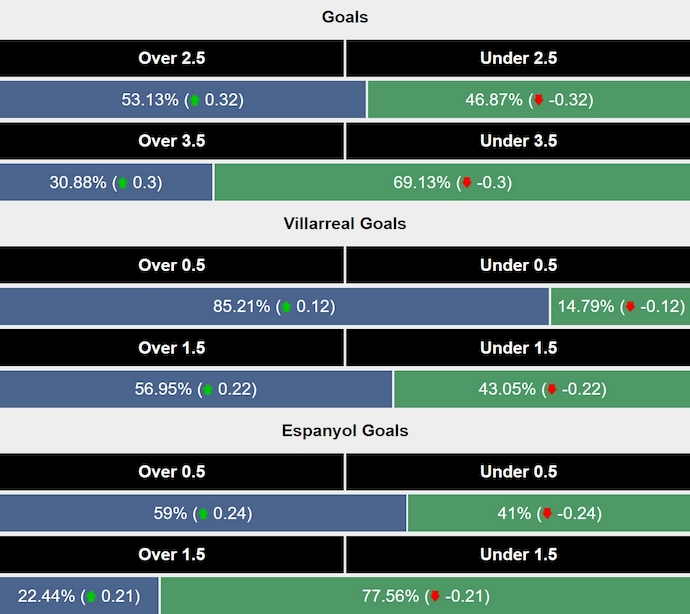Screen dimensions: 690x614
Task: Click the red down arrow beside 46.87%
Action: (538, 100)
